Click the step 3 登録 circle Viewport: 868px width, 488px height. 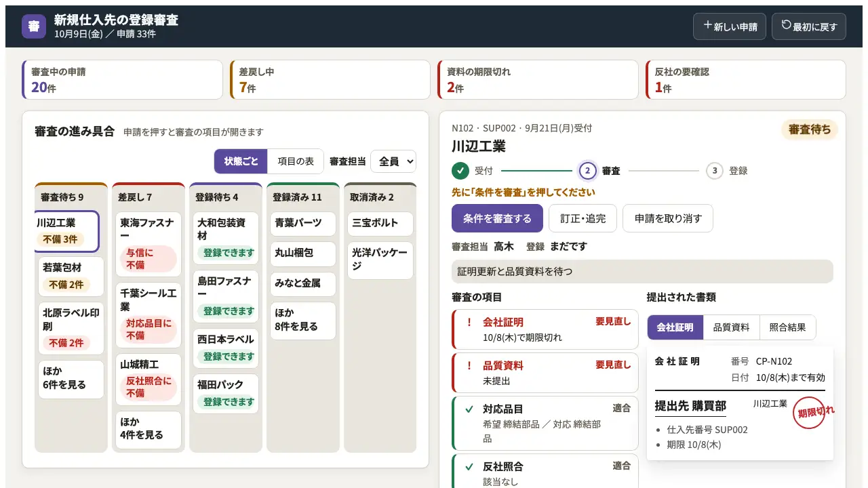[x=715, y=171]
